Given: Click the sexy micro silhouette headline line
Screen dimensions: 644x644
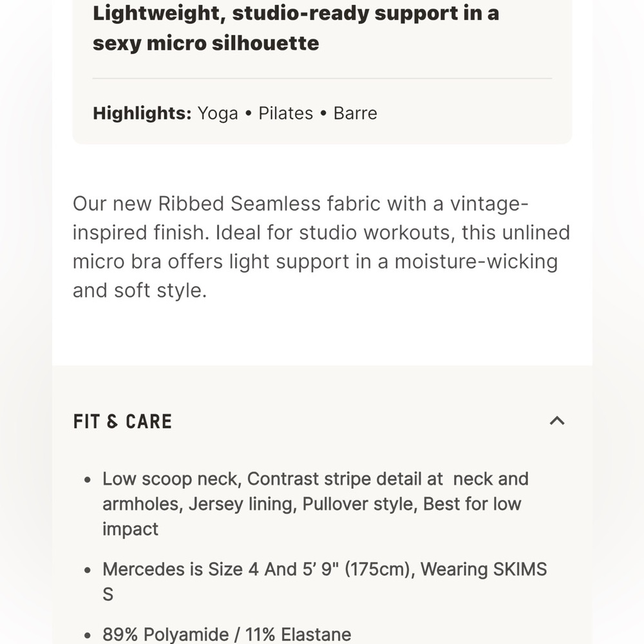Looking at the screenshot, I should point(206,44).
